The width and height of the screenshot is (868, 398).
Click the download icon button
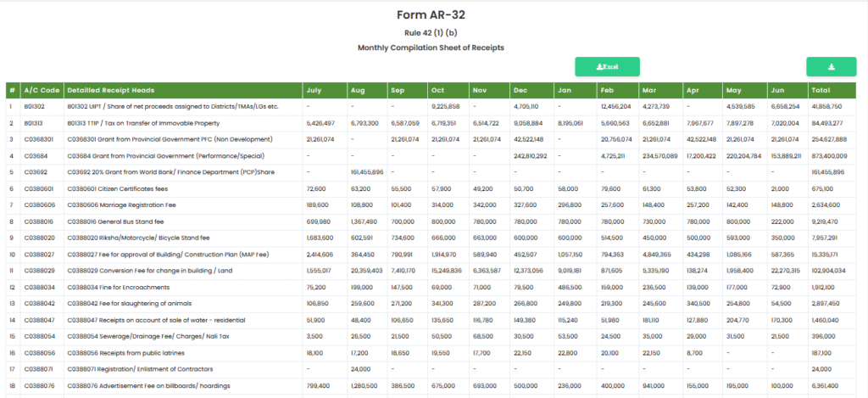pos(831,67)
